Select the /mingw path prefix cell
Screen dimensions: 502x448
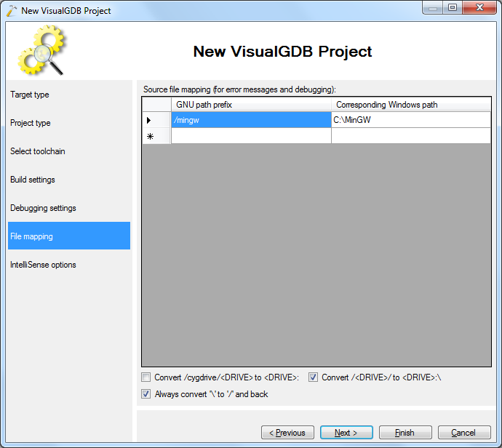click(251, 120)
